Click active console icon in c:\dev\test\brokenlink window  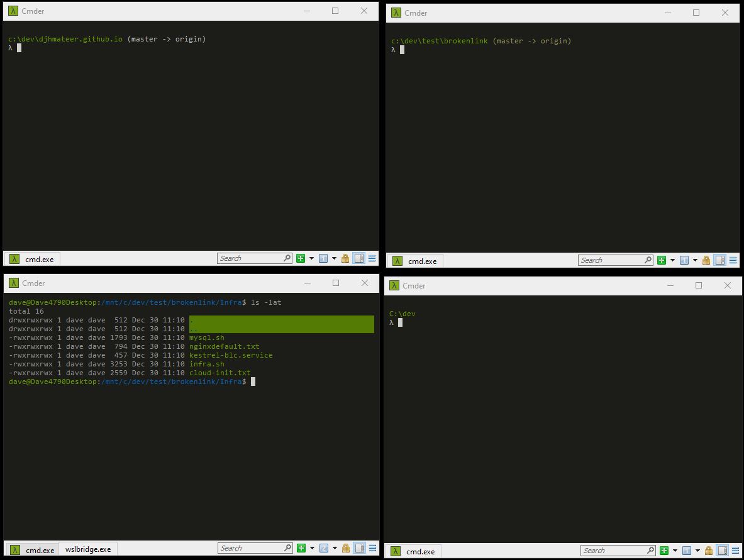684,260
